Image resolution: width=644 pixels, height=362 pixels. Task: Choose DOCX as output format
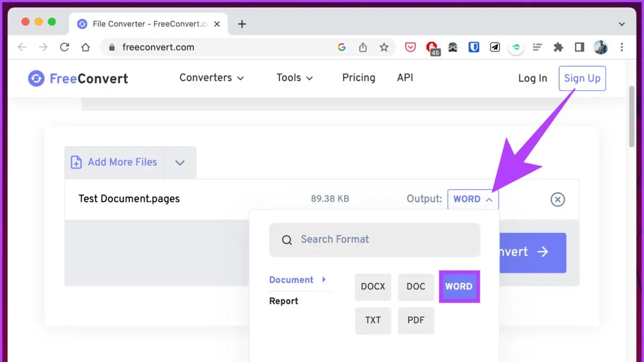click(x=373, y=286)
